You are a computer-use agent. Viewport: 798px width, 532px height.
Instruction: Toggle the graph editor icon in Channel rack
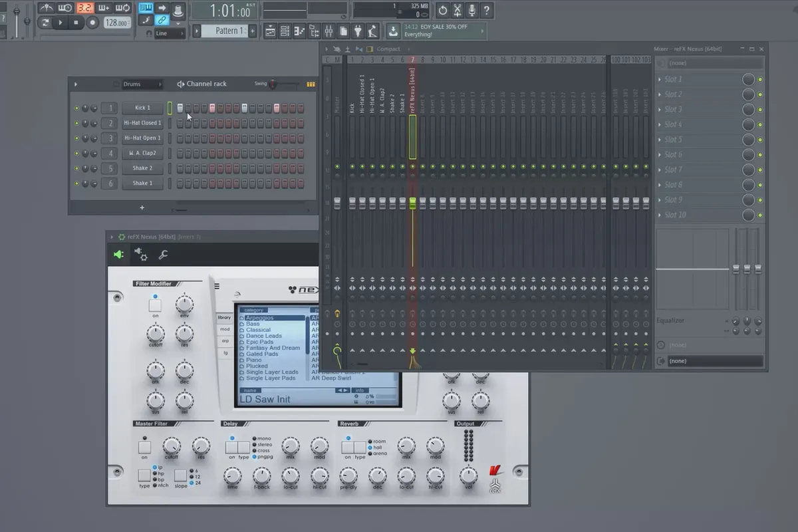[311, 84]
